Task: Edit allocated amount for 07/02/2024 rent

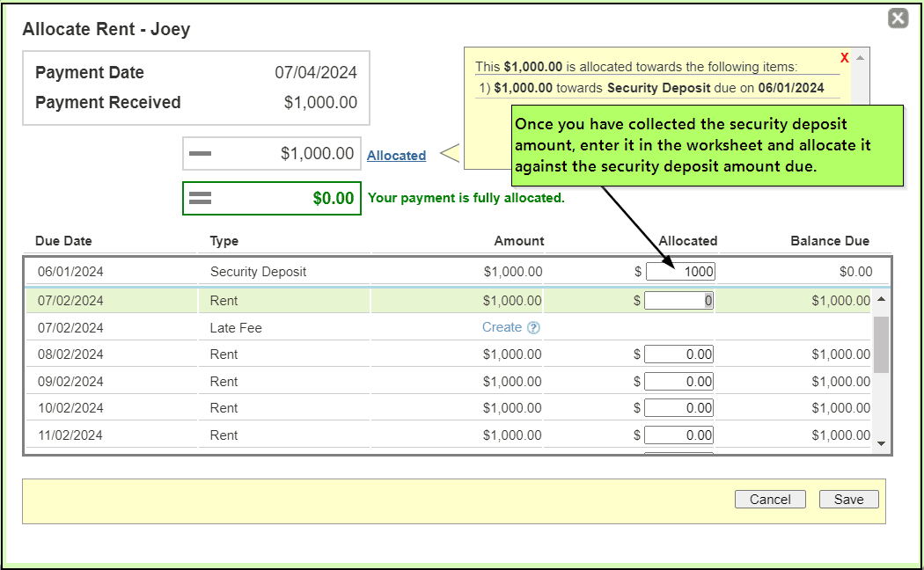Action: (678, 301)
